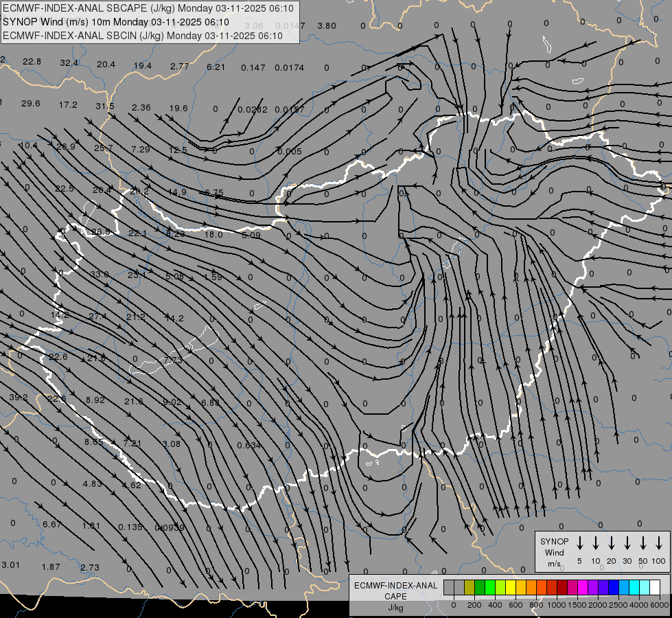672x618 pixels.
Task: Click the 3.01 value at left edge
Action: (x=11, y=564)
